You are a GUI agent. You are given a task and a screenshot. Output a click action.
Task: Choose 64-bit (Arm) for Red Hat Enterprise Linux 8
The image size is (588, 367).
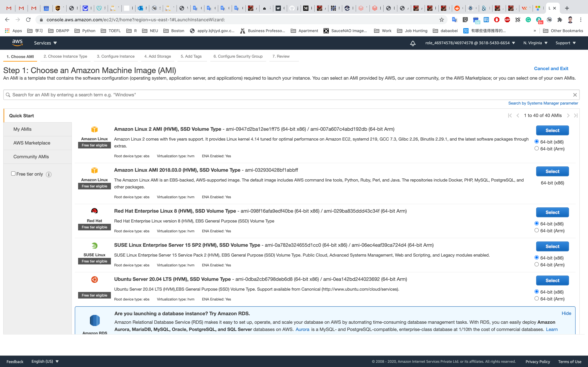pos(536,230)
